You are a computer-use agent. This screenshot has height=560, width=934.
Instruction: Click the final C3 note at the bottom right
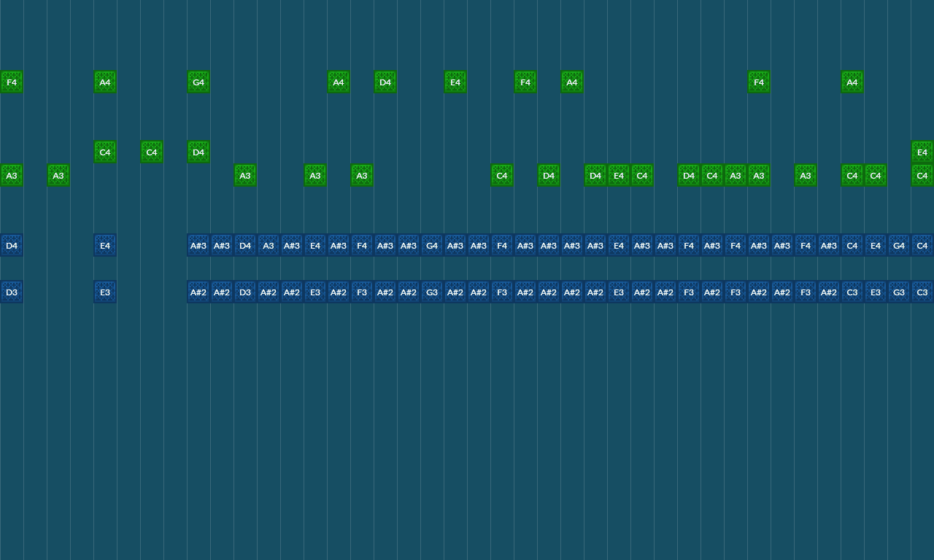click(x=922, y=292)
